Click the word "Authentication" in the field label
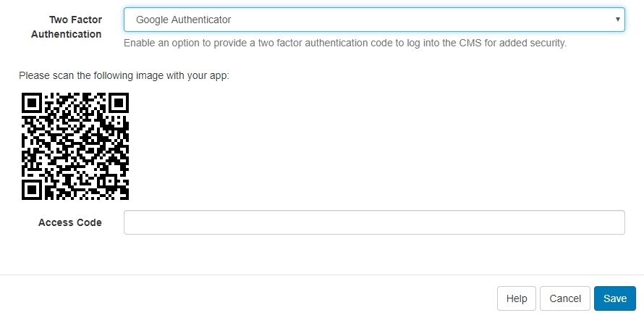Screen dimensions: 644x318 67,34
